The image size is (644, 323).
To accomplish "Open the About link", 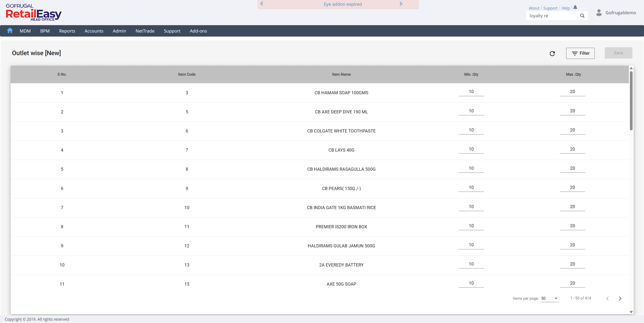I will tap(534, 8).
